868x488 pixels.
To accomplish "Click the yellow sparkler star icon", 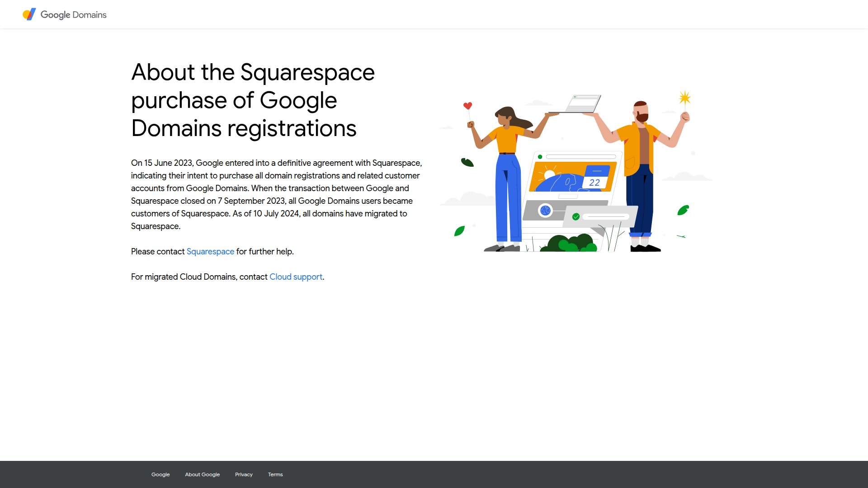I will click(684, 98).
